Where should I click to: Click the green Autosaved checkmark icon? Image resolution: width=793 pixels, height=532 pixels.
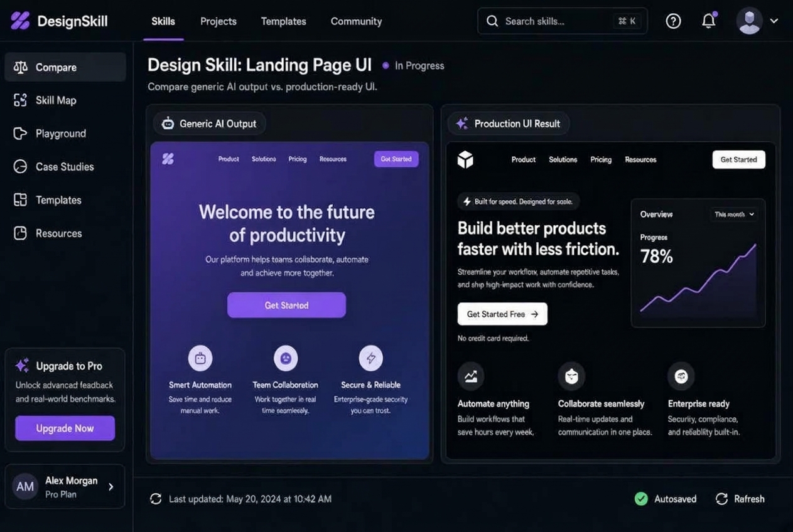point(641,499)
